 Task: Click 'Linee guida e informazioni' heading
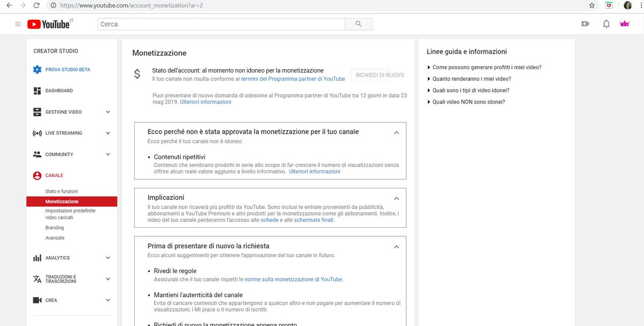coord(466,52)
